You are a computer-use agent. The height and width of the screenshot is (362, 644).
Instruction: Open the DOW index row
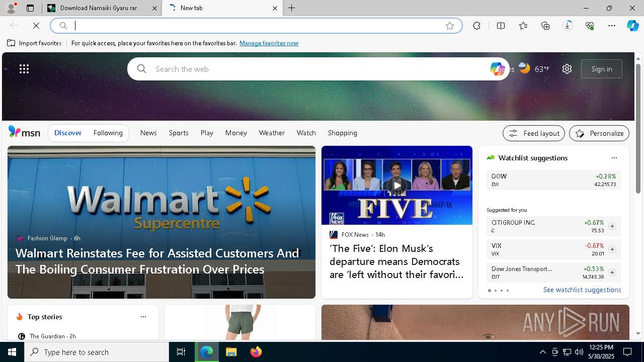point(554,180)
